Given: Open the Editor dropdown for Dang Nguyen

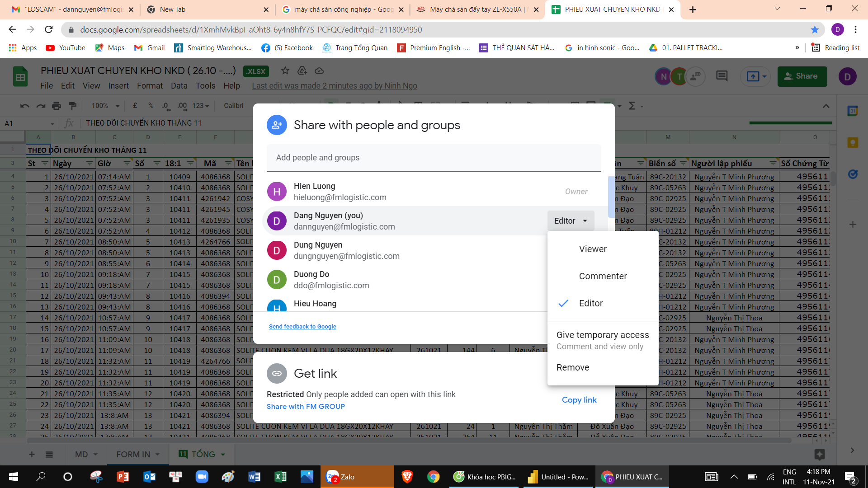Looking at the screenshot, I should [571, 221].
